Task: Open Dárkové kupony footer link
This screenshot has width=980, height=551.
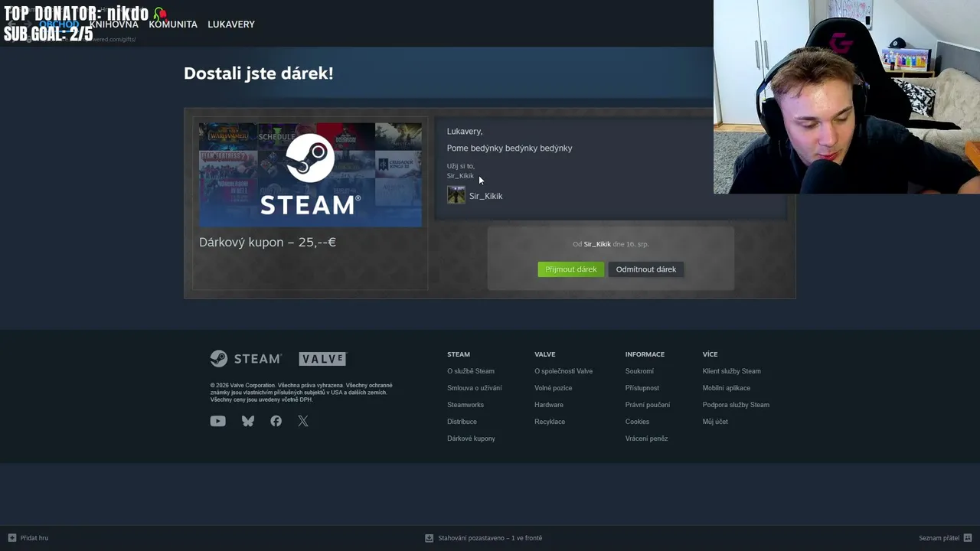Action: (471, 439)
